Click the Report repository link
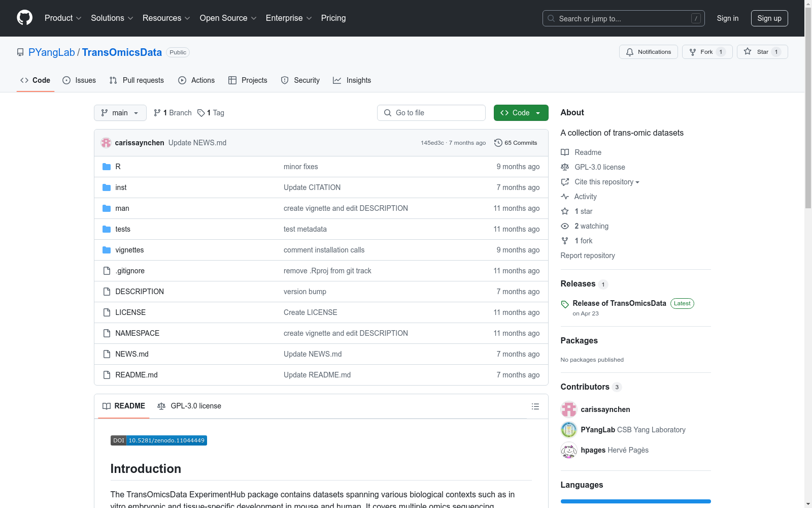The width and height of the screenshot is (812, 508). tap(588, 256)
